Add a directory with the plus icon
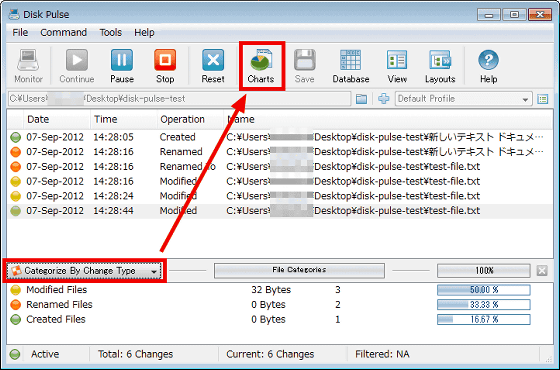 (x=384, y=99)
